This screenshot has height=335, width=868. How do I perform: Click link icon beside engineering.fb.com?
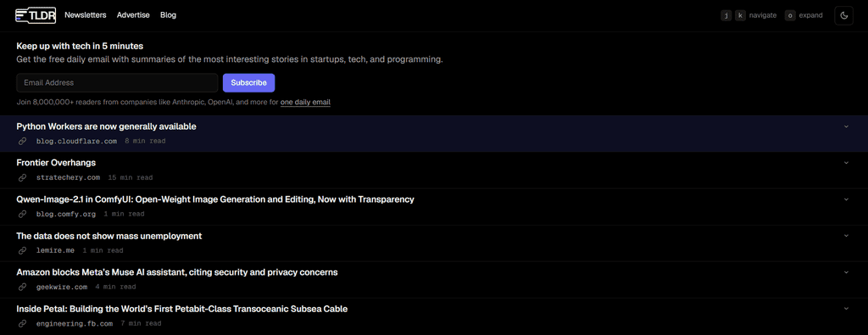point(23,323)
